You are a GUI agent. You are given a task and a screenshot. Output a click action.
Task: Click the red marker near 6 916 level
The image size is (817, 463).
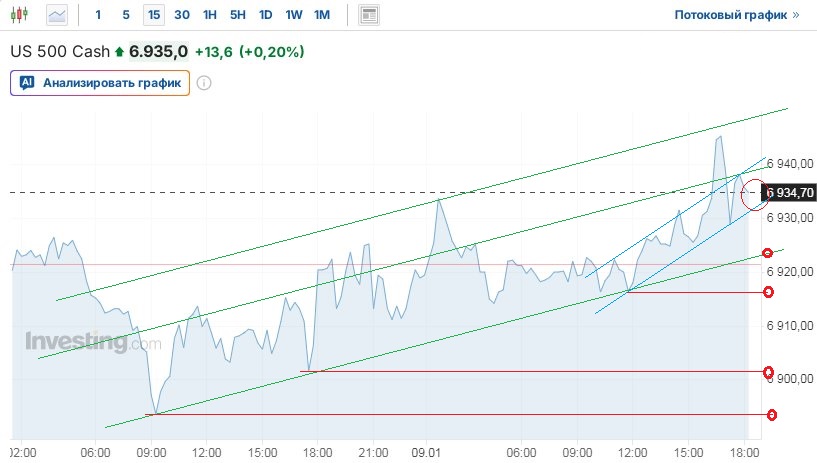pyautogui.click(x=768, y=292)
